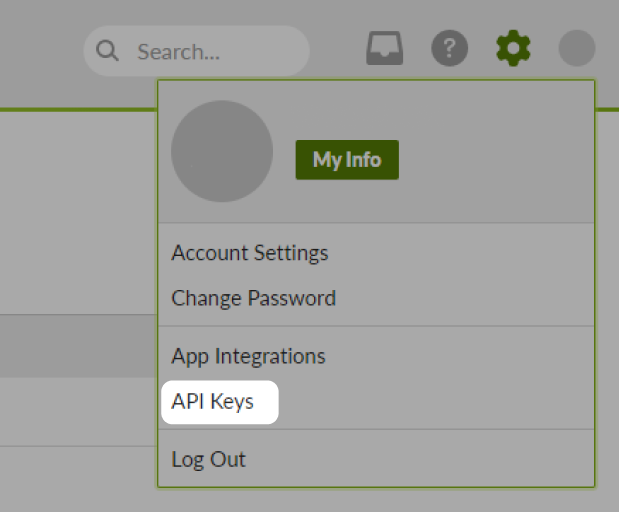Select the highlighted API Keys item

tap(220, 402)
